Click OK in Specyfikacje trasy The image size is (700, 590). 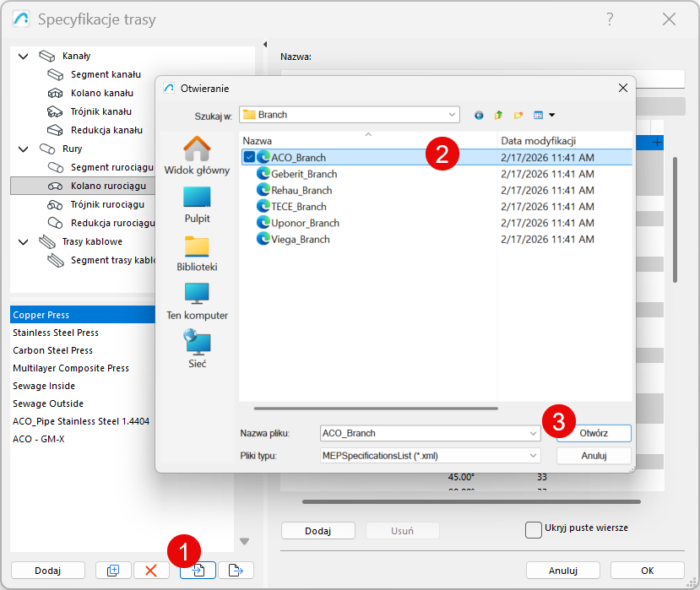(x=648, y=571)
